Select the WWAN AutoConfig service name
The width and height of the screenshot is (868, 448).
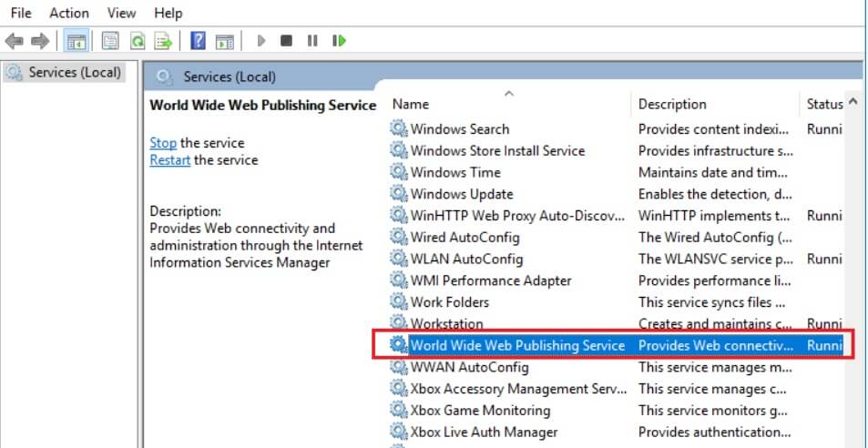pyautogui.click(x=469, y=367)
